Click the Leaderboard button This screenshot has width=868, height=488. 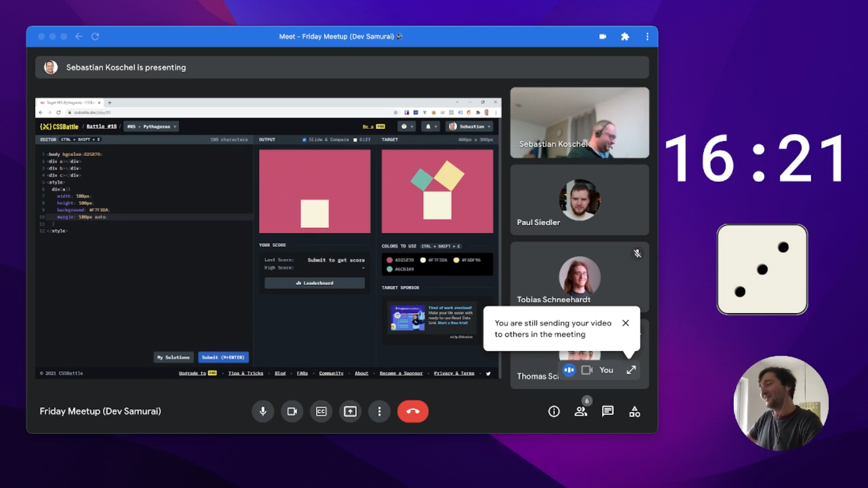click(x=314, y=283)
